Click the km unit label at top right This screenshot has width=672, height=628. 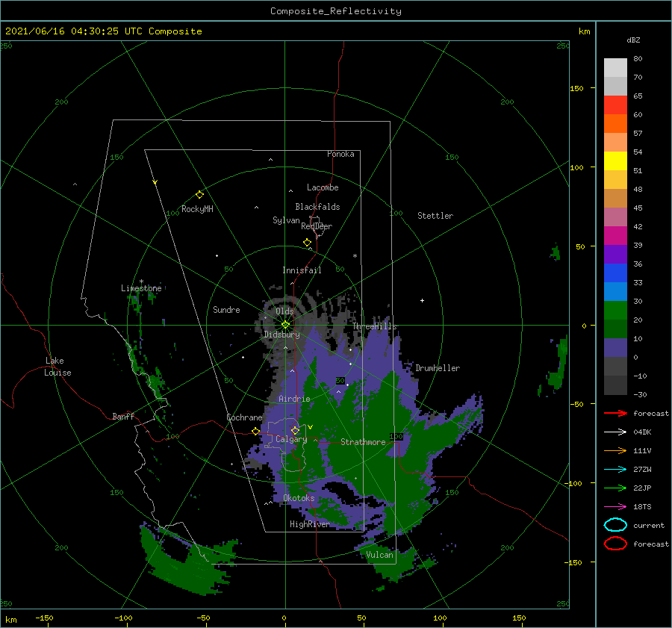[585, 31]
